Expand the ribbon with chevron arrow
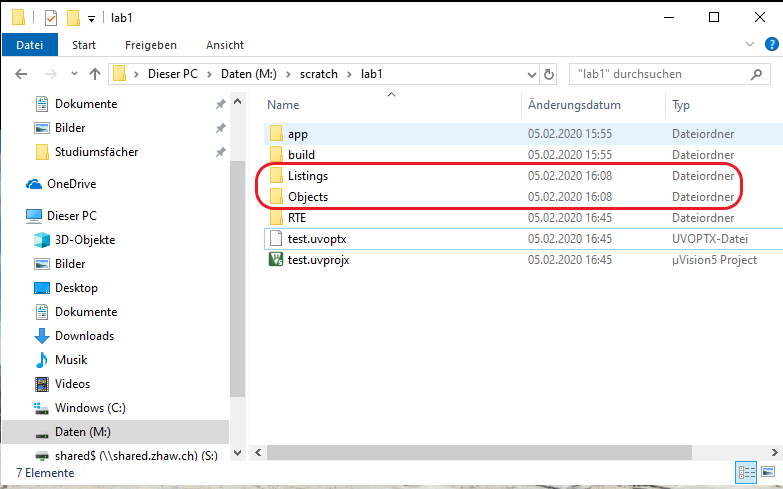The image size is (783, 489). pyautogui.click(x=750, y=45)
